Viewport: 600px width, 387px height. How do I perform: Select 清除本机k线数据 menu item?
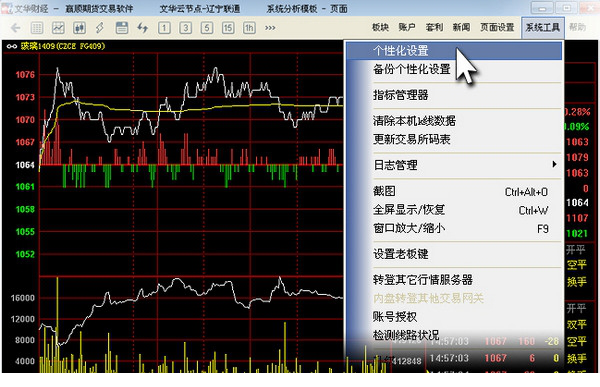(x=454, y=121)
